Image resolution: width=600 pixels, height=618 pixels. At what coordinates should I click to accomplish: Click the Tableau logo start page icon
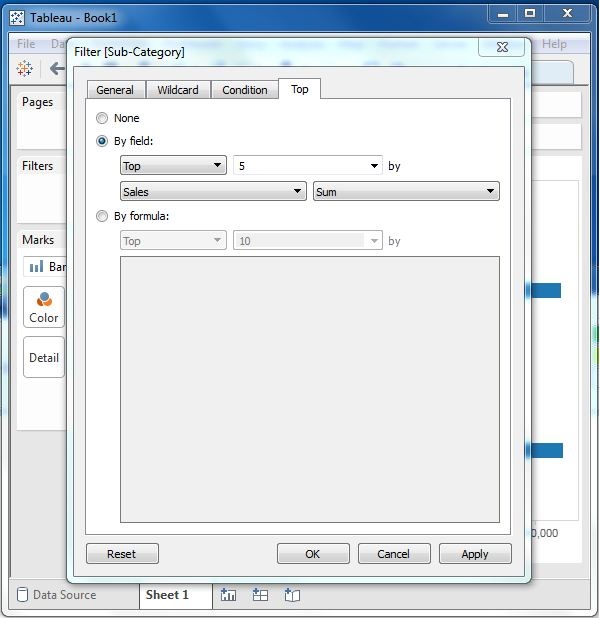click(x=25, y=68)
